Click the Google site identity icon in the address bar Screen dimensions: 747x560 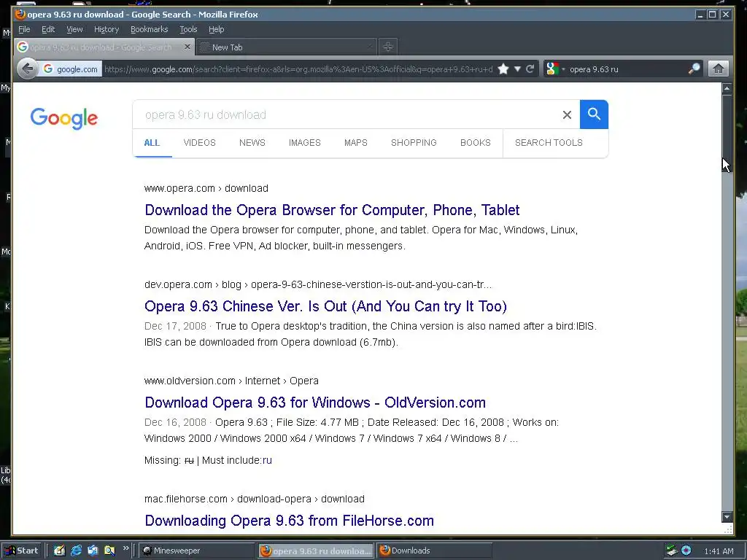pyautogui.click(x=71, y=69)
